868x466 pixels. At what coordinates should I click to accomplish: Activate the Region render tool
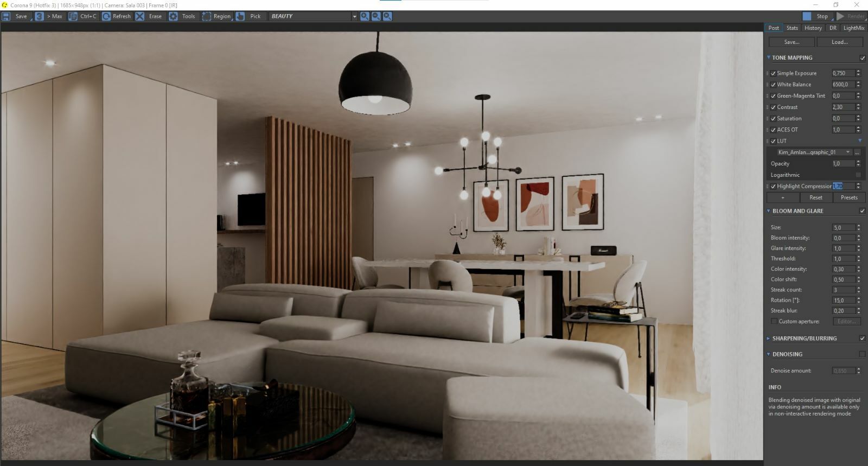[207, 16]
